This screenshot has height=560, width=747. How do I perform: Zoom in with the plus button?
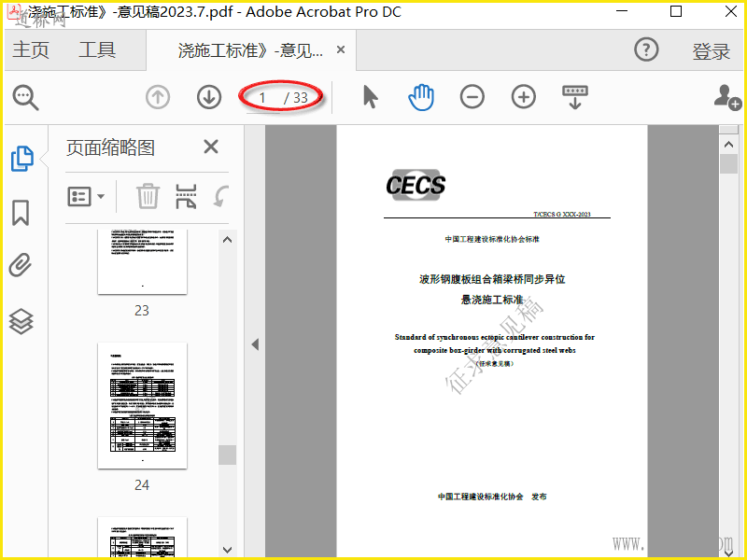524,97
